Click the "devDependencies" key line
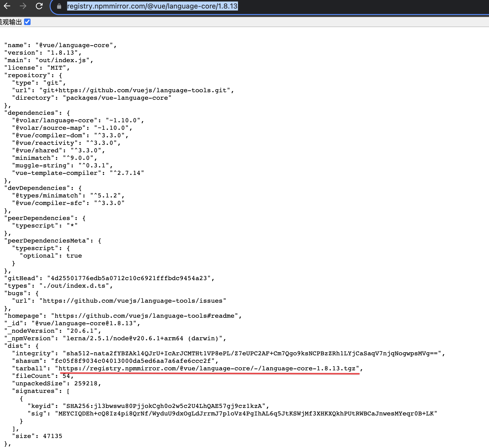489x448 pixels. tap(43, 188)
